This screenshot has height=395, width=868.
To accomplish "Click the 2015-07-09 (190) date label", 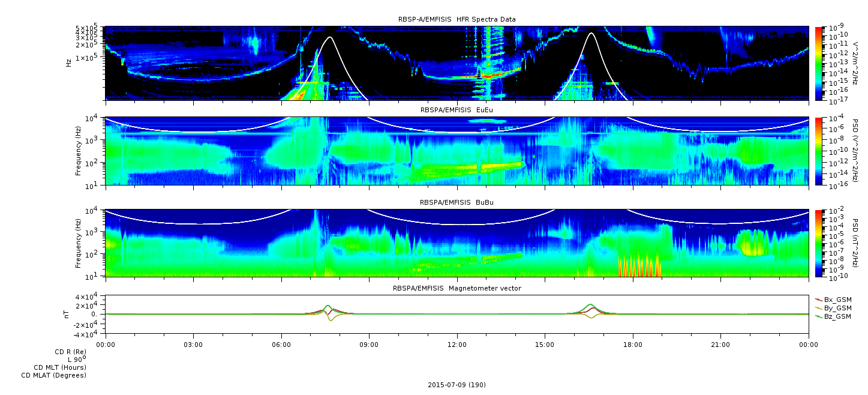I will 456,385.
